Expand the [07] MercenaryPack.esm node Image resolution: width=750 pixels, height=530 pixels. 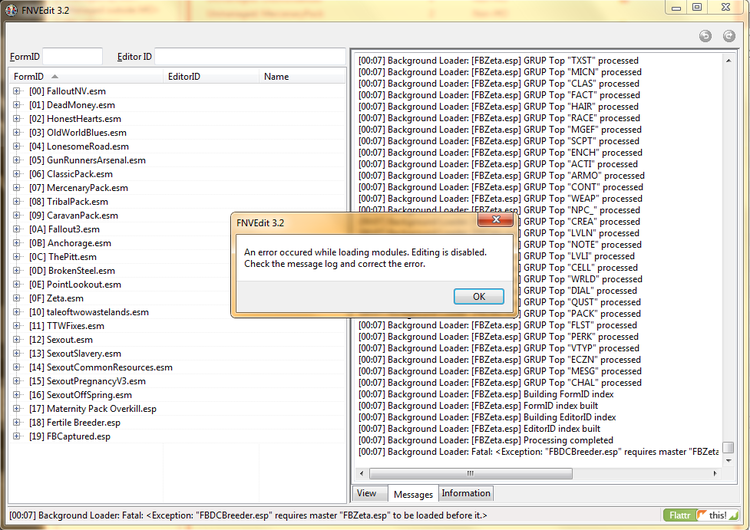click(x=17, y=188)
